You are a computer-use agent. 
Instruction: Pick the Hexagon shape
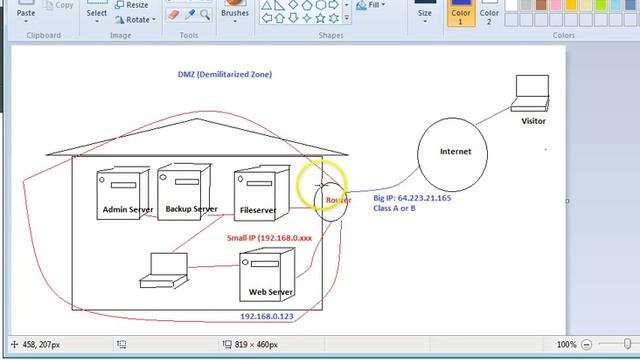click(320, 5)
